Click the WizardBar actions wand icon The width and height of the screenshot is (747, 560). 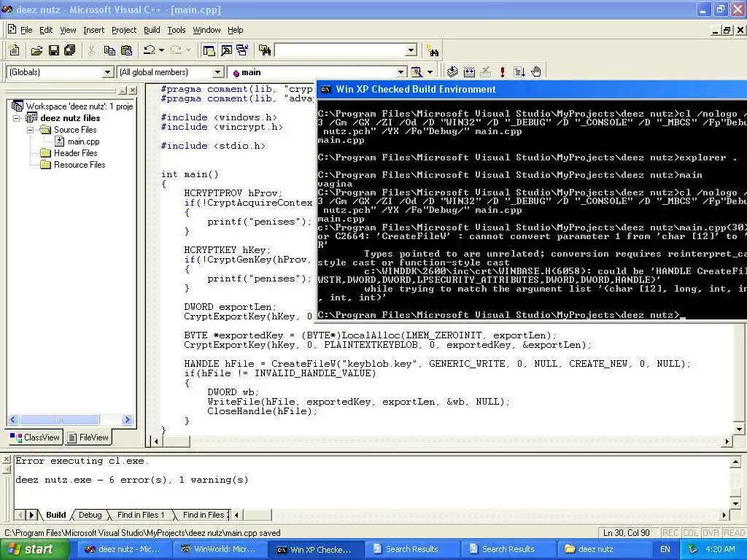(417, 72)
